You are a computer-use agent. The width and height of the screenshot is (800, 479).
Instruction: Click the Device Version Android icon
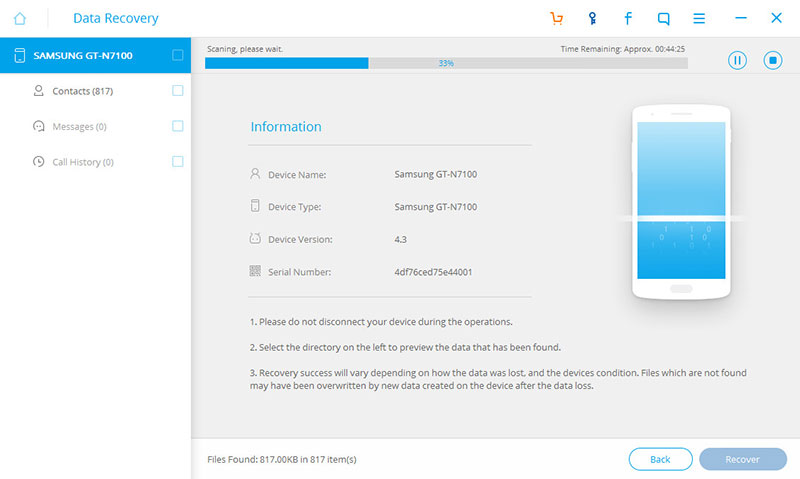click(x=255, y=238)
